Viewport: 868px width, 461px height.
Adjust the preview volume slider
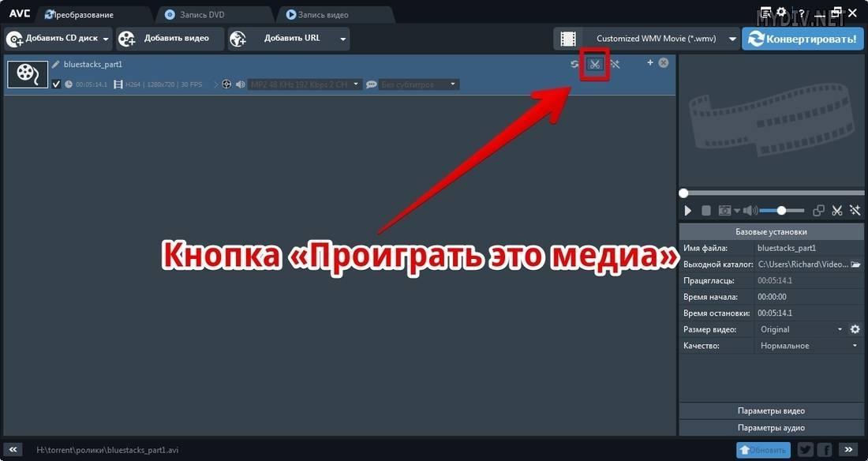pos(782,211)
